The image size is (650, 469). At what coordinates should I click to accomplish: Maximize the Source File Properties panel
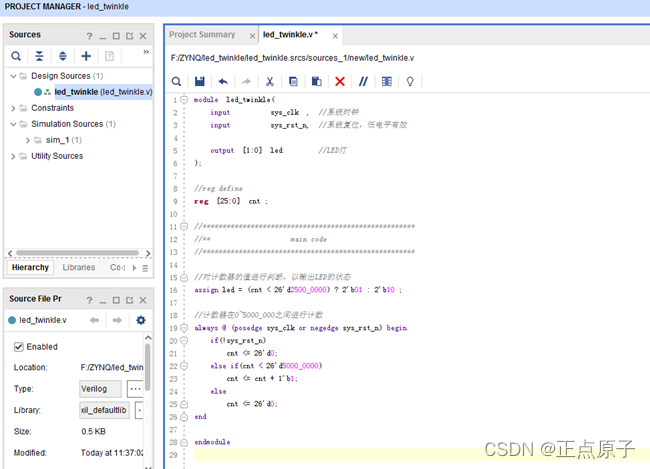tap(116, 300)
